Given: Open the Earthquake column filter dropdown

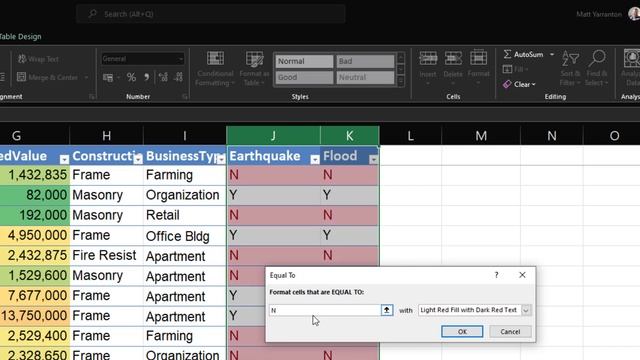Looking at the screenshot, I should click(315, 160).
